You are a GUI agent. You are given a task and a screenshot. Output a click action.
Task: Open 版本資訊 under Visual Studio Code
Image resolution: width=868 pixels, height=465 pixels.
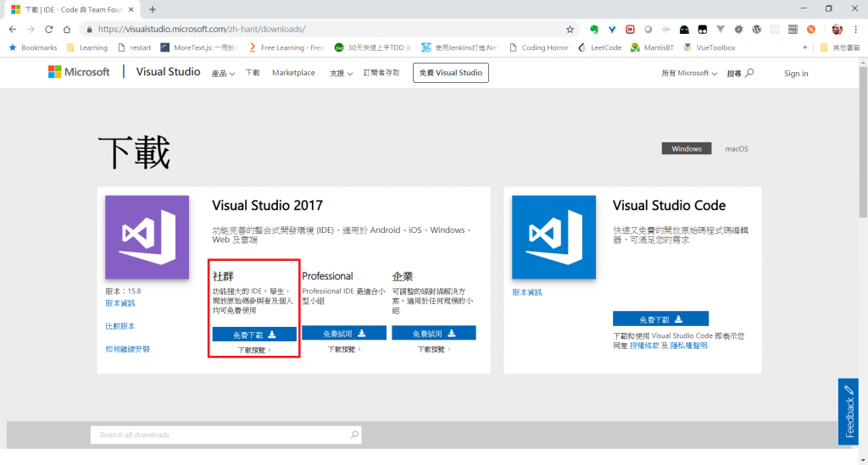tap(527, 292)
